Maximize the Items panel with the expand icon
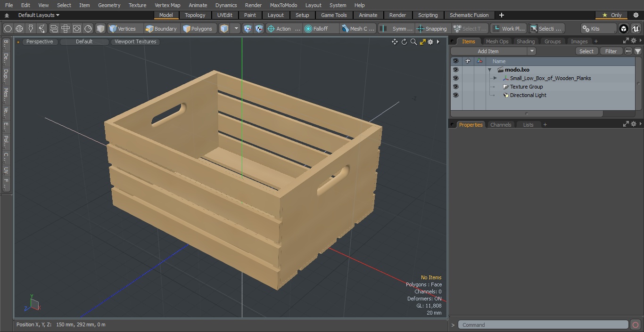Image resolution: width=644 pixels, height=332 pixels. coord(626,41)
